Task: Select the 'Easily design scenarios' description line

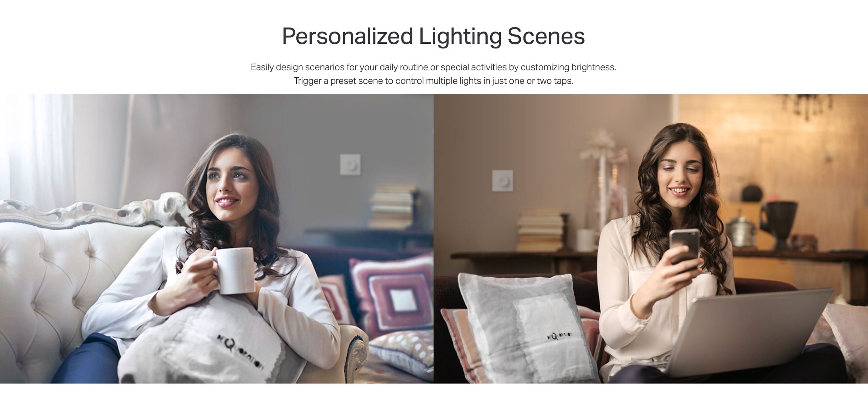Action: pyautogui.click(x=433, y=67)
